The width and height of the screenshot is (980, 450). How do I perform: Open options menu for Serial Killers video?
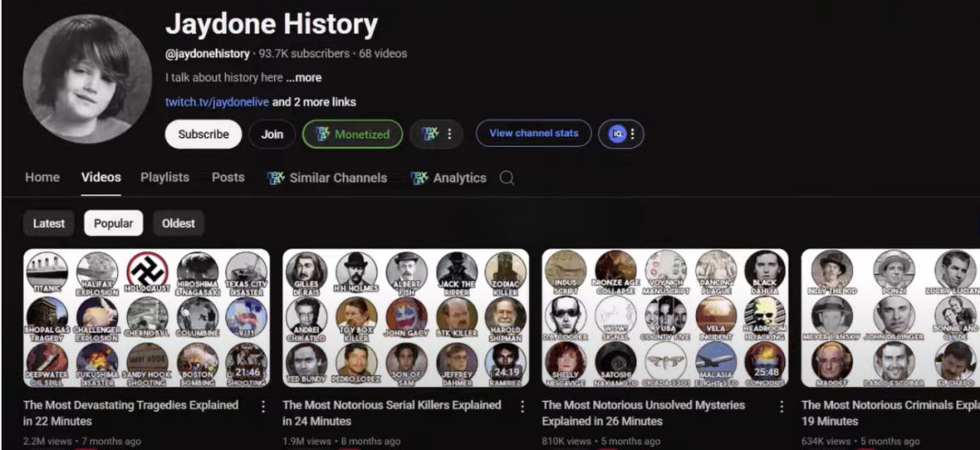pyautogui.click(x=523, y=406)
